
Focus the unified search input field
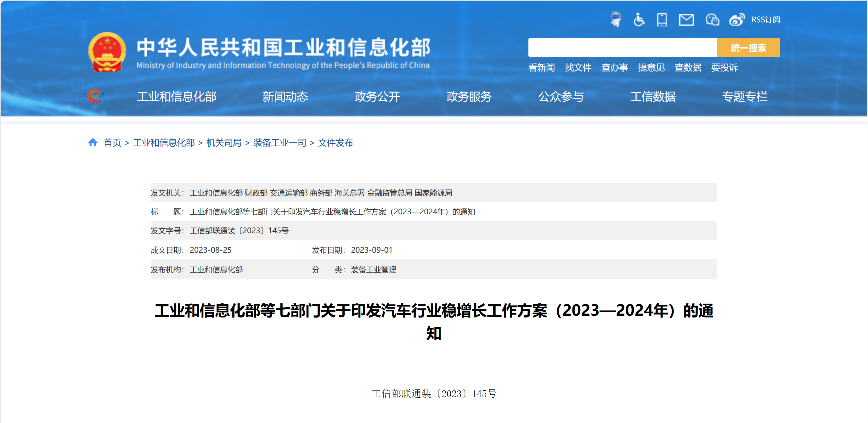[622, 48]
